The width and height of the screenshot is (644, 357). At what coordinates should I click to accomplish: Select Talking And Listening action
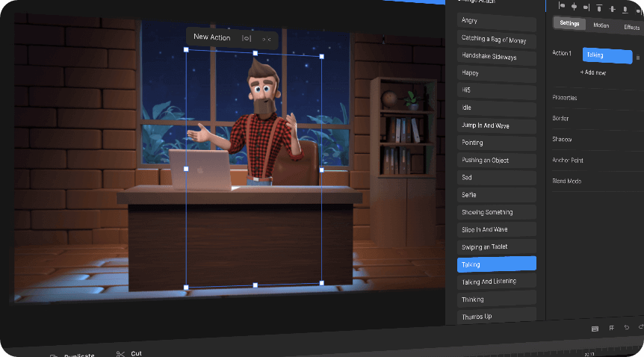click(497, 282)
